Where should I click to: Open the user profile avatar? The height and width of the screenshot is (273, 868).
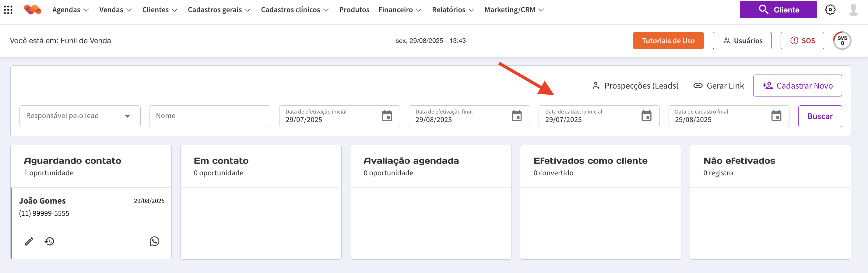(x=853, y=10)
